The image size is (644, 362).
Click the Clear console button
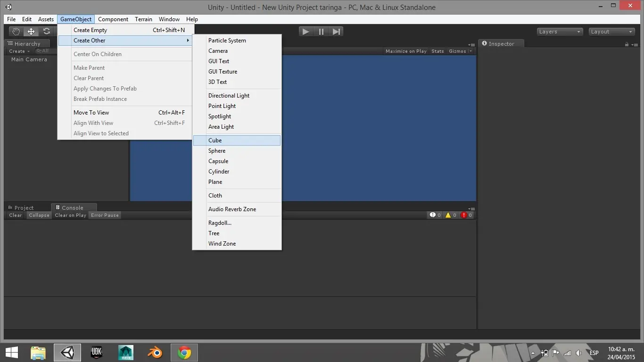[16, 215]
